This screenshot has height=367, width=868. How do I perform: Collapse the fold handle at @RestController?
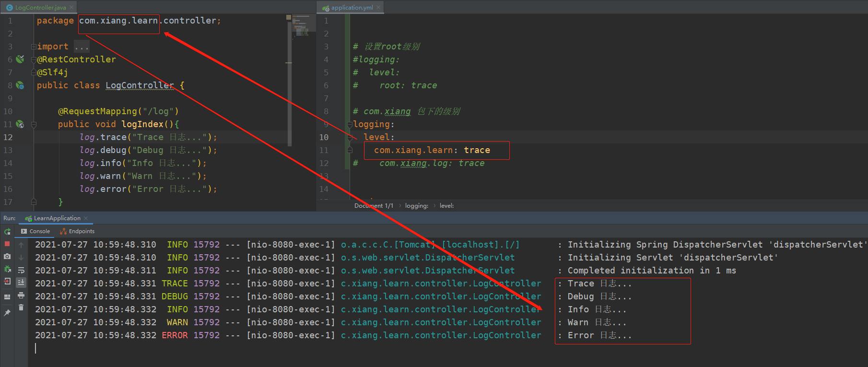(34, 60)
